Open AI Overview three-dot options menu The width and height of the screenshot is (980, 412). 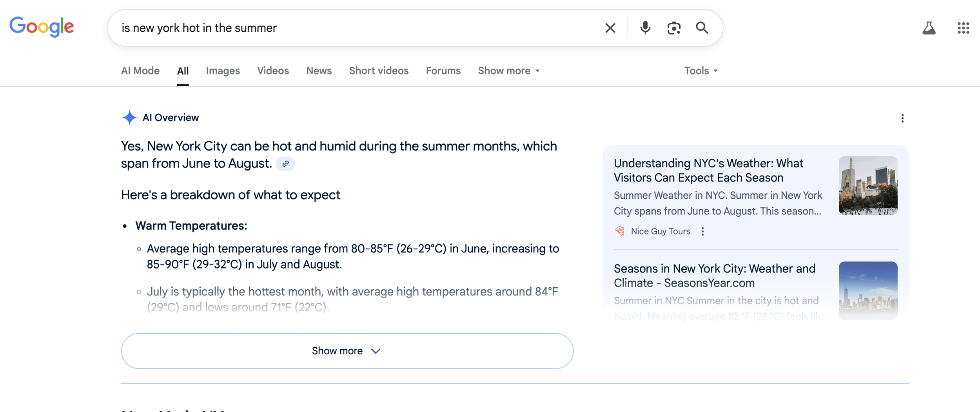[x=902, y=118]
